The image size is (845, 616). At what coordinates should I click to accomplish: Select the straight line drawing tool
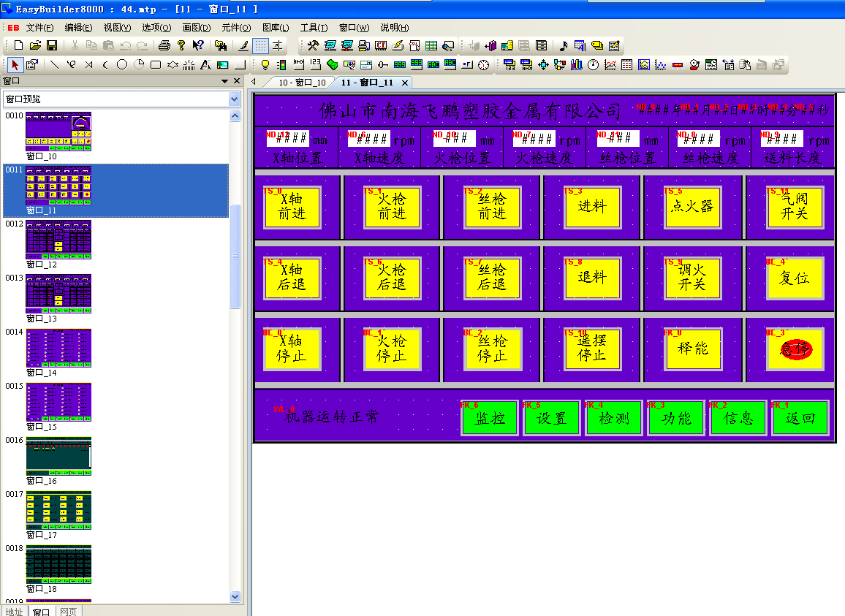point(55,64)
